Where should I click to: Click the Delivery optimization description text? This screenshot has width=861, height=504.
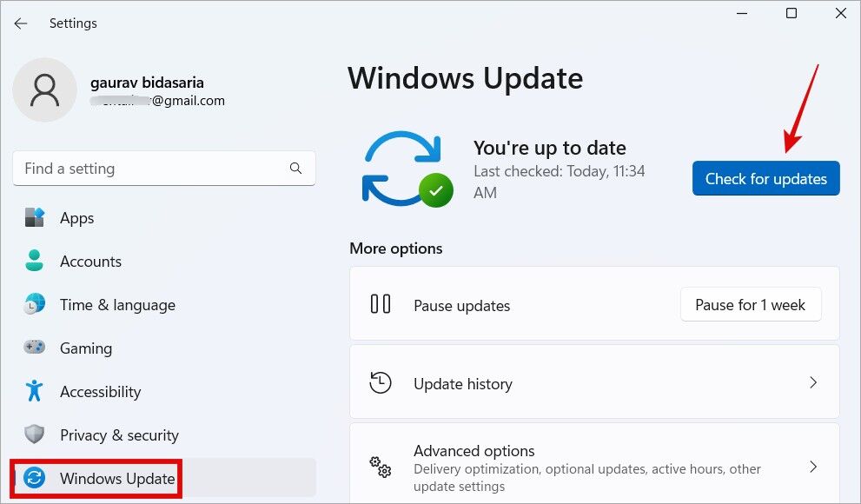click(587, 478)
